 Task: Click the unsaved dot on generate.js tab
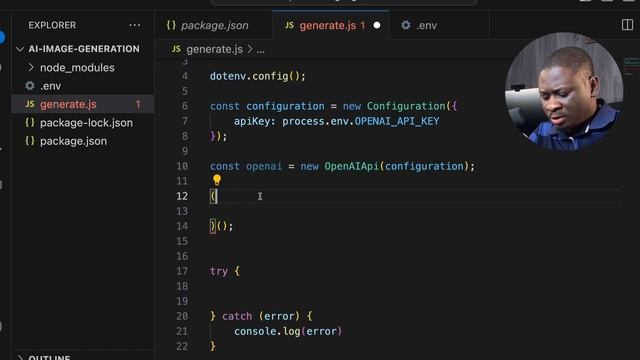coord(377,25)
